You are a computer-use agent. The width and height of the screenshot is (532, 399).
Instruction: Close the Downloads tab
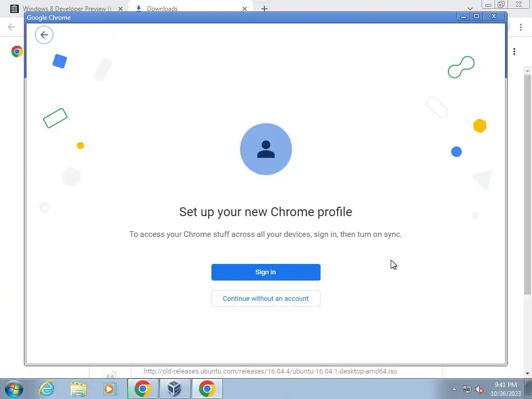click(245, 9)
